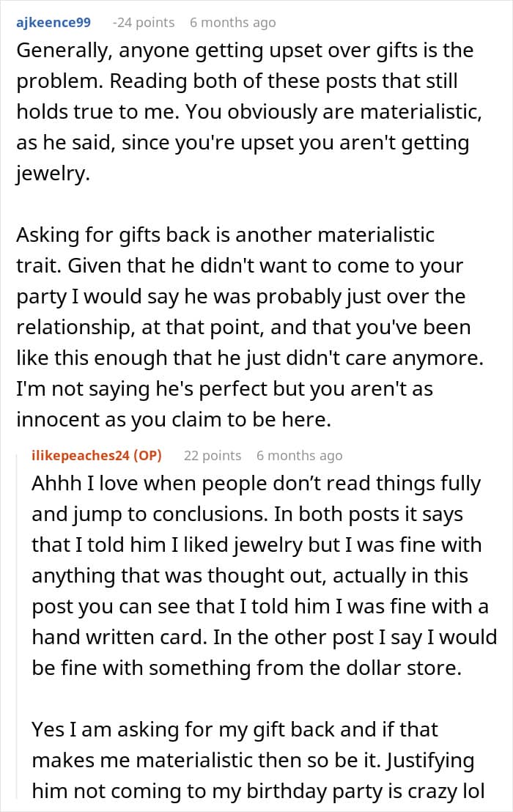Click the "22 points" score on reply
The image size is (513, 812).
click(x=213, y=456)
